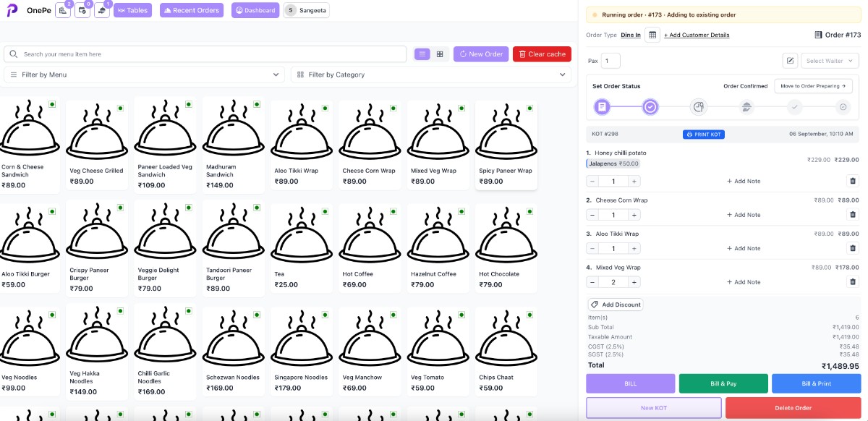Add Hazelnut Coffee to order
The width and height of the screenshot is (868, 421).
click(438, 248)
